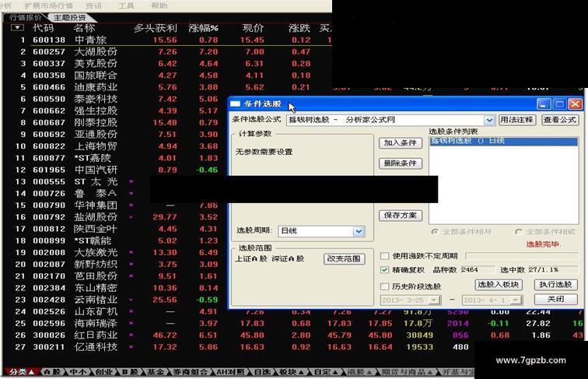Image resolution: width=588 pixels, height=379 pixels.
Task: Open the end date 2013-4-1 dropdown
Action: pos(516,300)
